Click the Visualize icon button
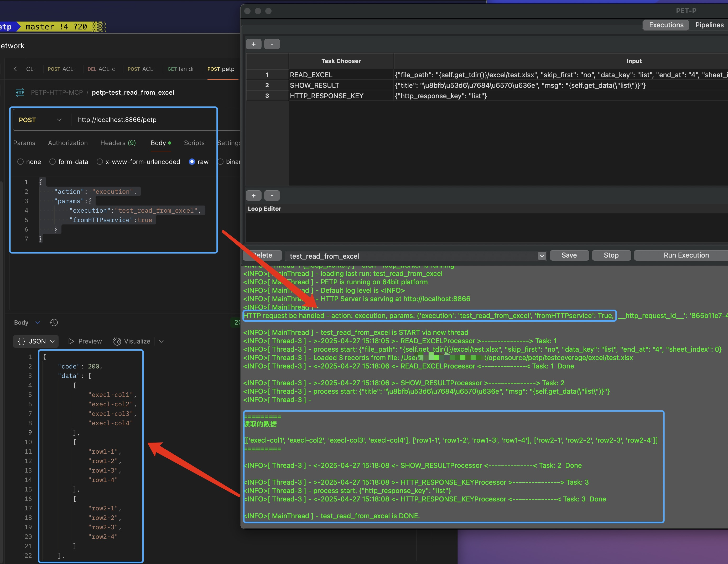Image resolution: width=728 pixels, height=564 pixels. click(117, 341)
